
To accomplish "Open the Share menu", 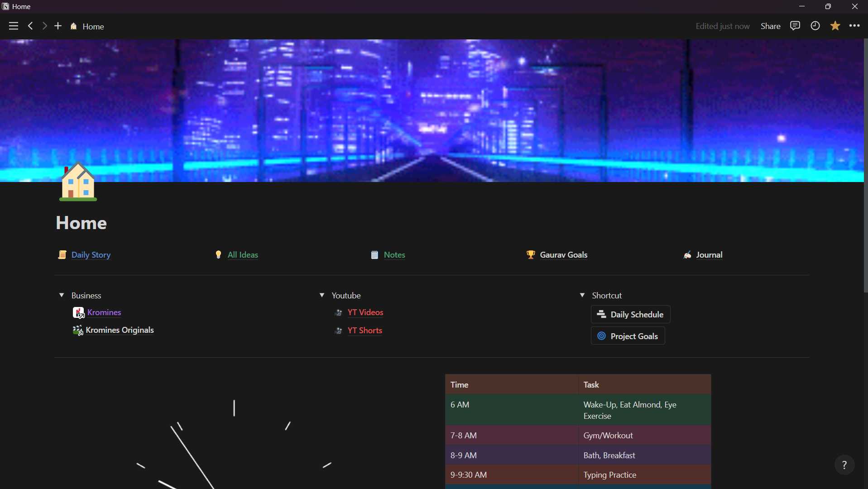I will point(770,26).
